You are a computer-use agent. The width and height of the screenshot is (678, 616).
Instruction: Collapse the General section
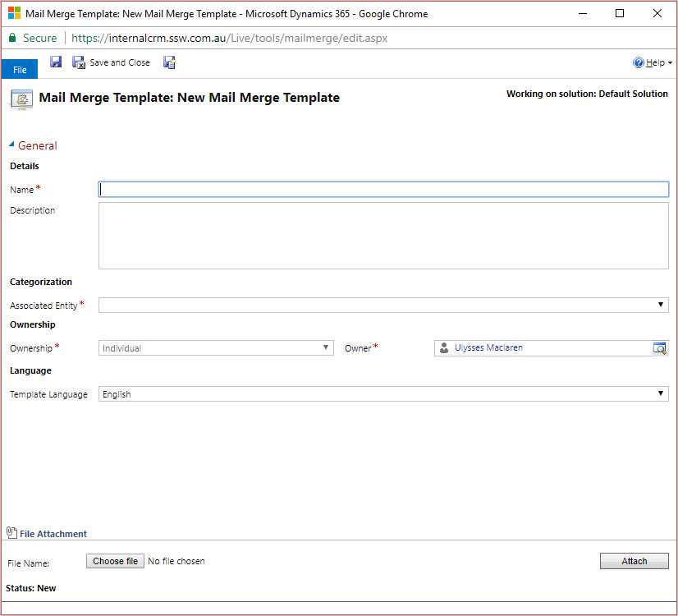(12, 145)
